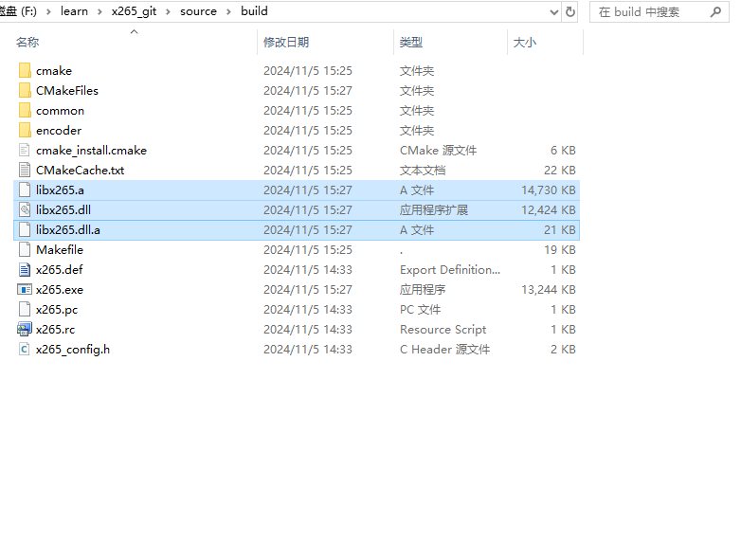Click the type text 应用程序扩展

coord(433,209)
